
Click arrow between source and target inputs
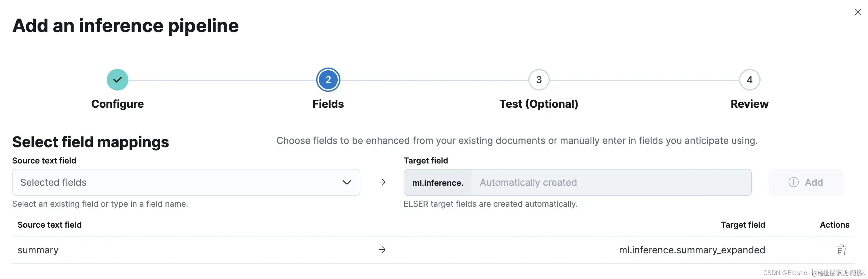coord(382,182)
